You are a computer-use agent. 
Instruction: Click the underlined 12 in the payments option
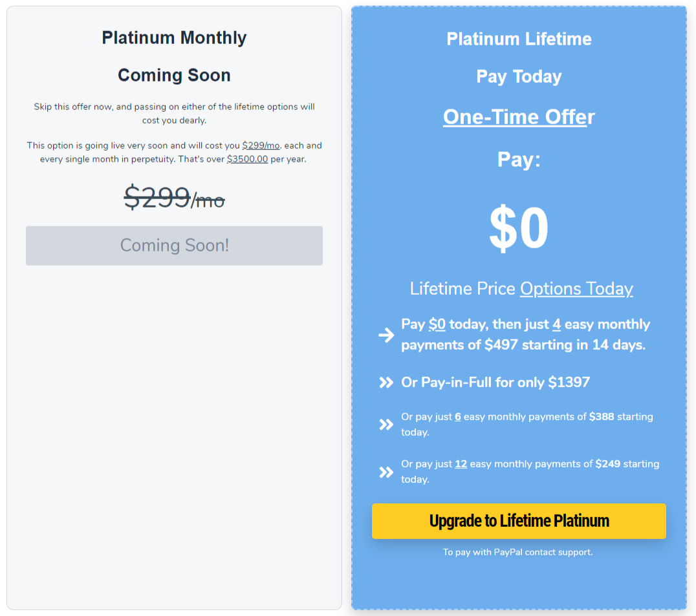coord(461,464)
